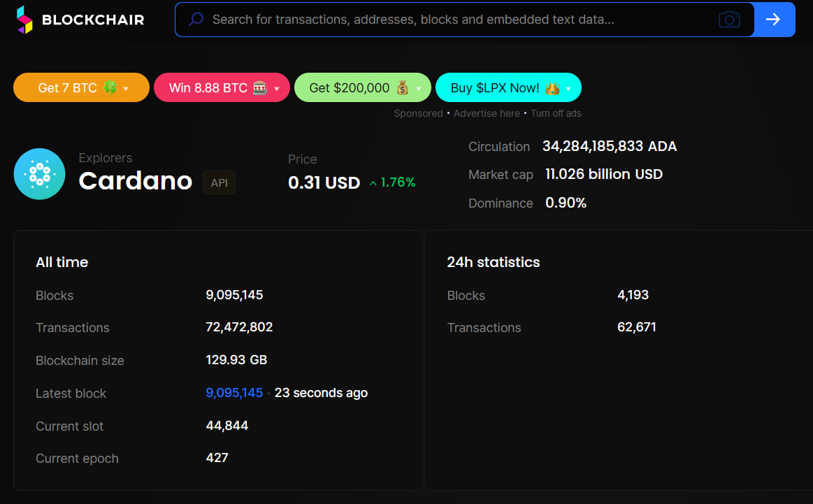Click the Win 8.88 BTC ad button
The width and height of the screenshot is (813, 504).
pyautogui.click(x=222, y=87)
